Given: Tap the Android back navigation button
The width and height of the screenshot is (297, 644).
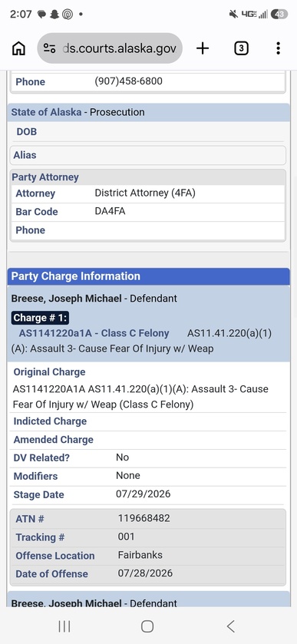Looking at the screenshot, I should click(x=231, y=626).
